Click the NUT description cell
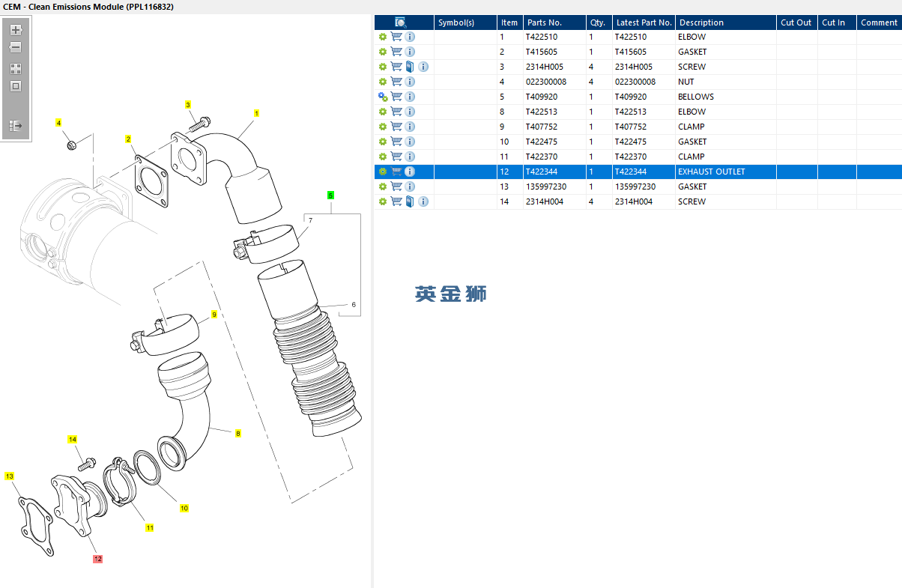 [x=725, y=82]
